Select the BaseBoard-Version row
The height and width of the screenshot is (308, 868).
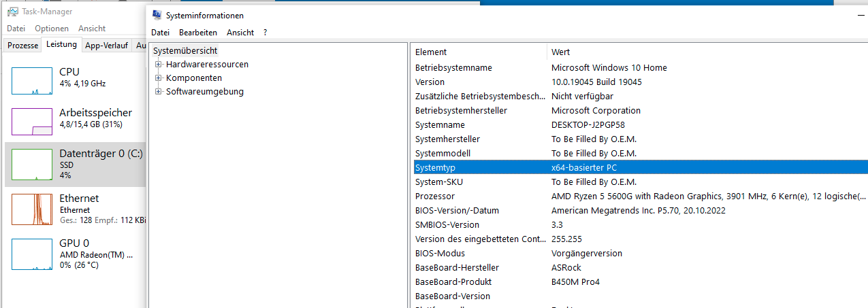tap(640, 296)
